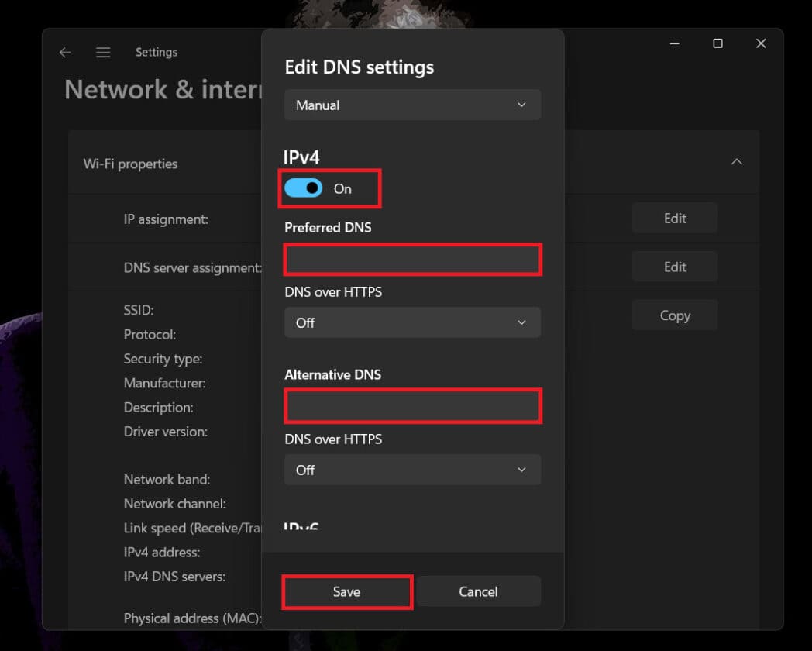Cancel editing DNS settings
This screenshot has height=651, width=812.
[478, 591]
